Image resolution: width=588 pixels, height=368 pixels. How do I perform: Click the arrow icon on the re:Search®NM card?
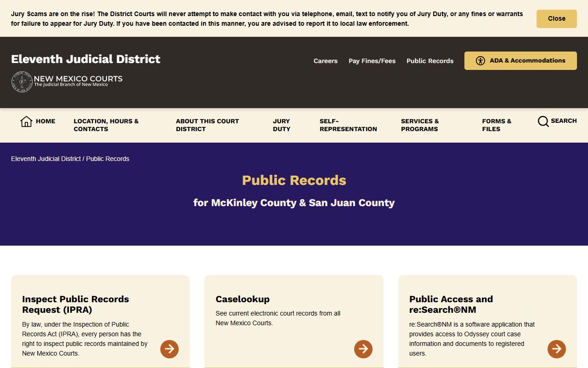tap(557, 349)
